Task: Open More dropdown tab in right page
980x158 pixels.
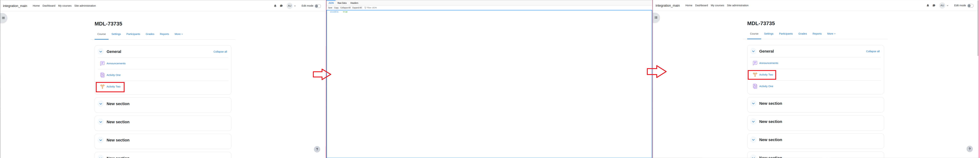Action: pyautogui.click(x=831, y=34)
